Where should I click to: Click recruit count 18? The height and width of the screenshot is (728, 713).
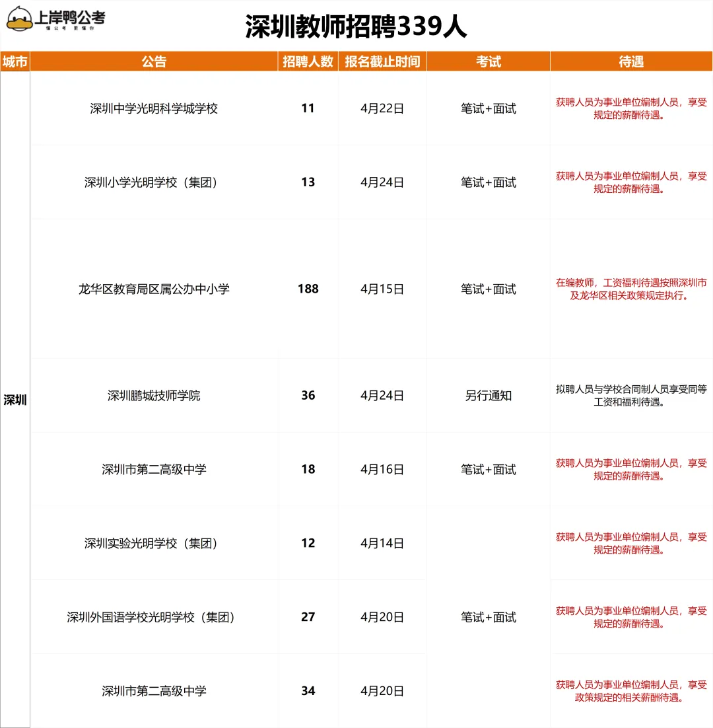click(x=308, y=469)
